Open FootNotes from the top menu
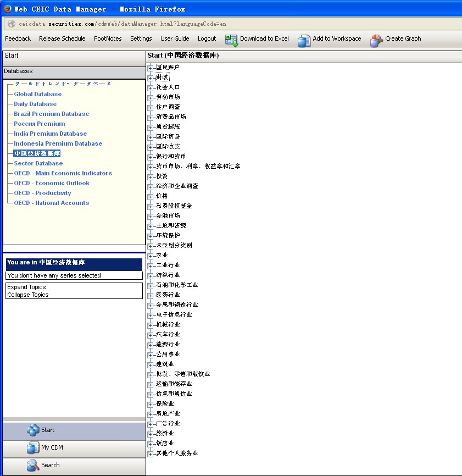This screenshot has width=462, height=476. pos(108,38)
